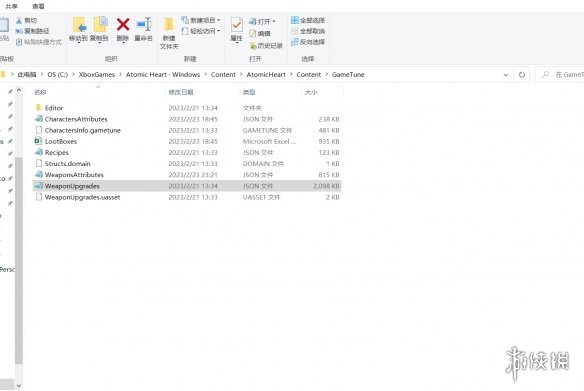This screenshot has width=584, height=391.
Task: Click the CharactersAttributes JSON file icon
Action: pyautogui.click(x=38, y=119)
